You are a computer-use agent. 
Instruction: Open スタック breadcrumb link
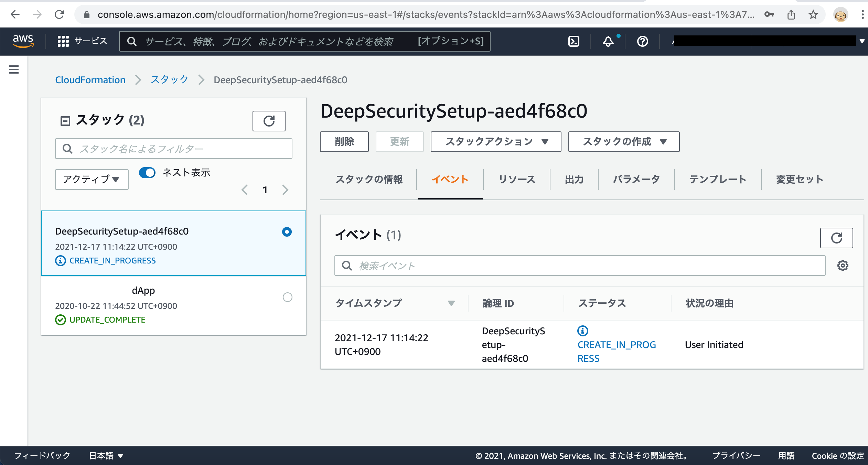pyautogui.click(x=169, y=80)
